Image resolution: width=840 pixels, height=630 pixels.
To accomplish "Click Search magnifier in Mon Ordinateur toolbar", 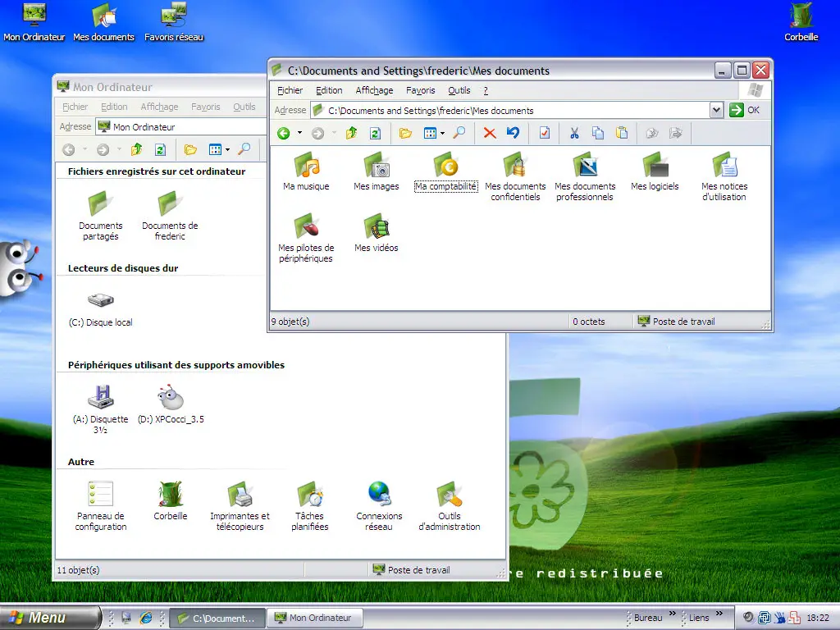I will [x=244, y=149].
